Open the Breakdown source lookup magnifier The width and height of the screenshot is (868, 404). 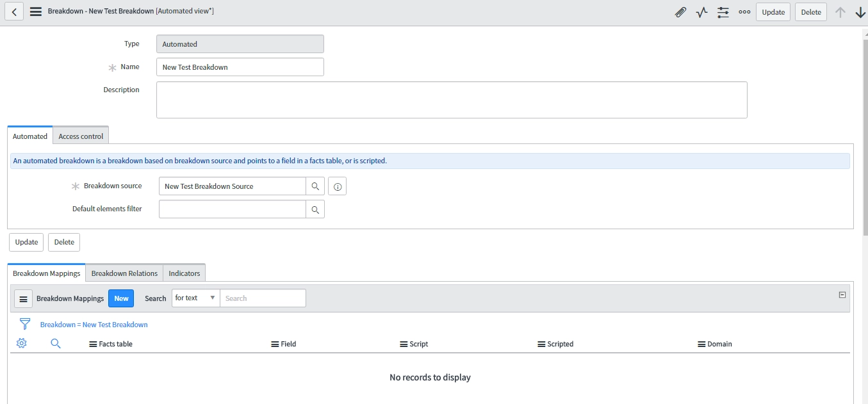pyautogui.click(x=315, y=186)
